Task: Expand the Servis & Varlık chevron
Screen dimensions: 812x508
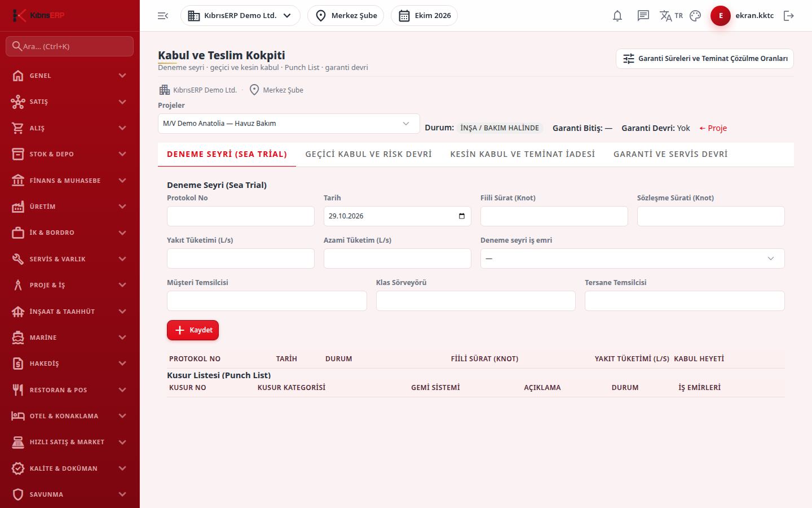Action: (122, 259)
